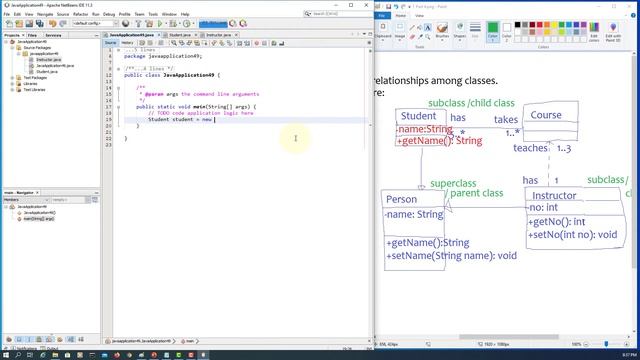This screenshot has height=360, width=640.
Task: Open Paint help question mark icon
Action: 633,16
